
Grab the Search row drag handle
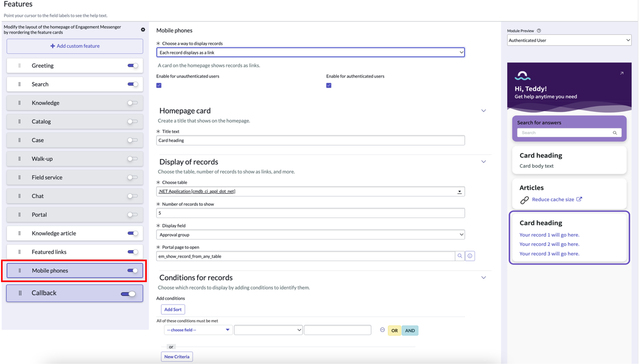[x=20, y=84]
